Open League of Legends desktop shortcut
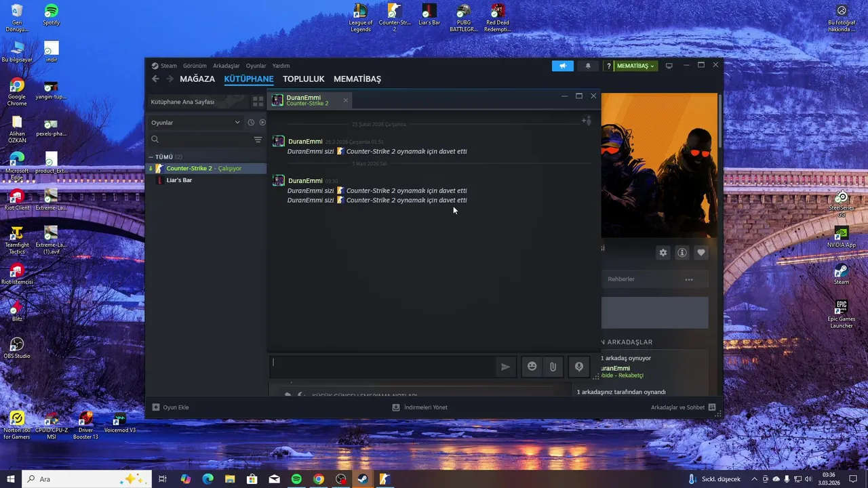Screen dimensions: 868x488 361,18
